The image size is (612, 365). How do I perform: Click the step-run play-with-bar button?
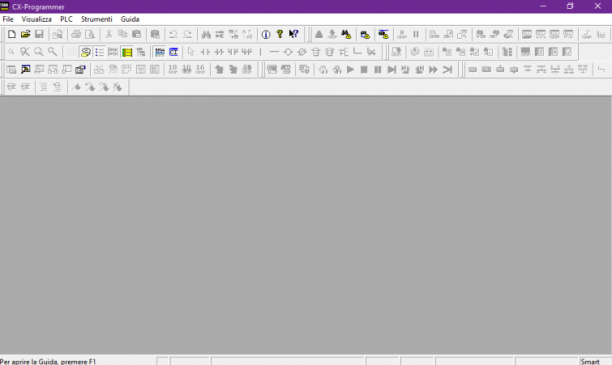click(391, 69)
